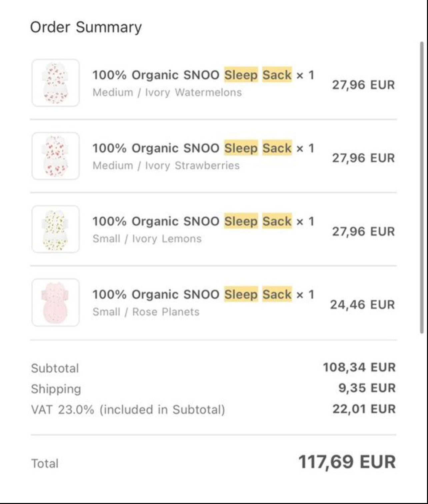
Task: Click the 24,46 EUR item price
Action: click(x=362, y=305)
